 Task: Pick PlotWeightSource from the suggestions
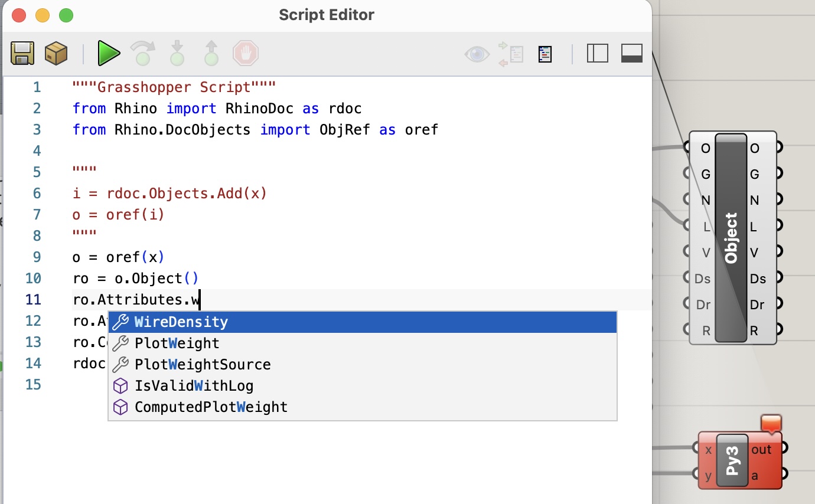363,364
